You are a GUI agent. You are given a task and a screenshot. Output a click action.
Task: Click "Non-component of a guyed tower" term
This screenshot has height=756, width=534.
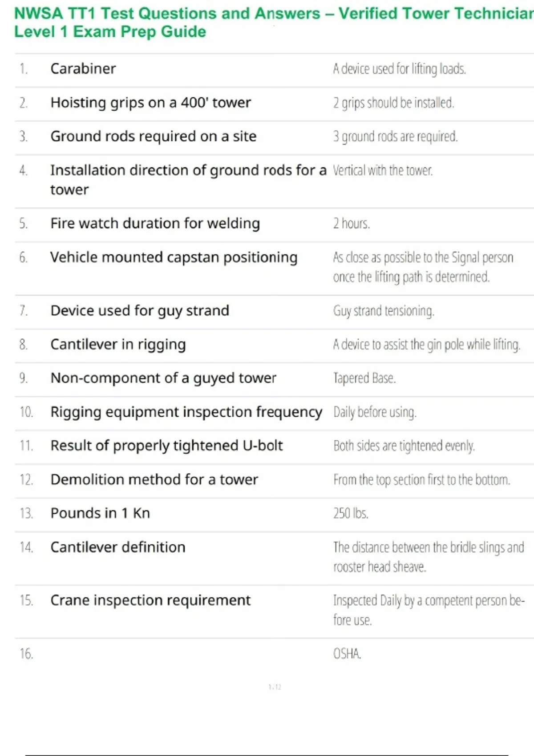[x=163, y=378]
